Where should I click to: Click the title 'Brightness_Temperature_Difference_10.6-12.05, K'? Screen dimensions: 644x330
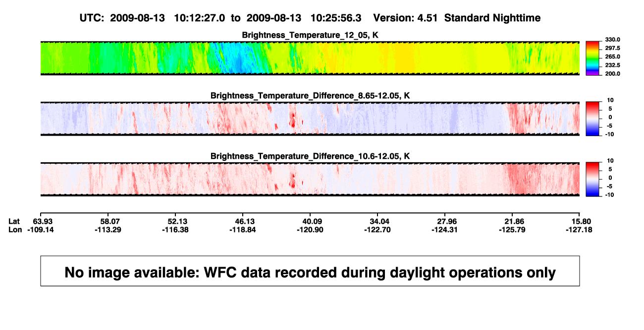pos(310,156)
